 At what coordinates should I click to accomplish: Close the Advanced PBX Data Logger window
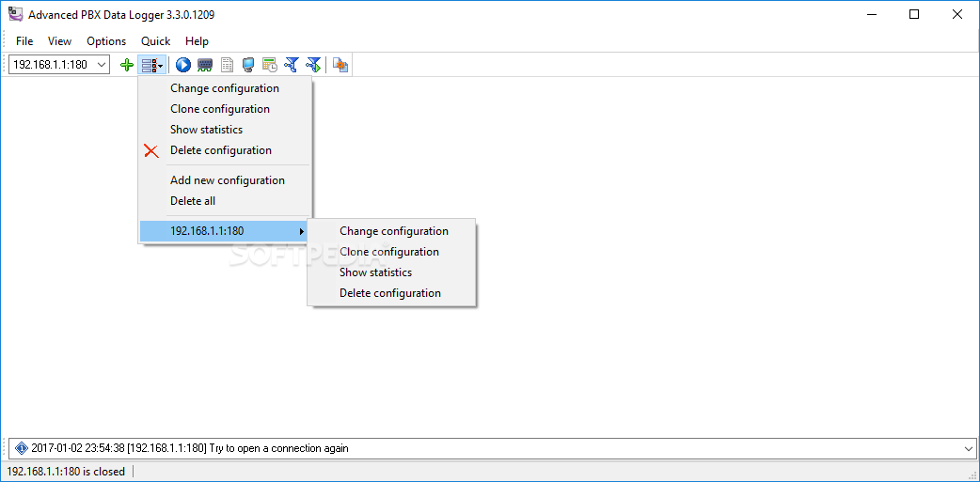click(x=957, y=14)
